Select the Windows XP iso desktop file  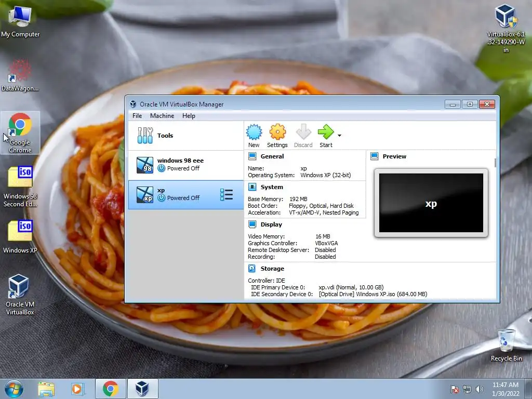click(x=20, y=236)
